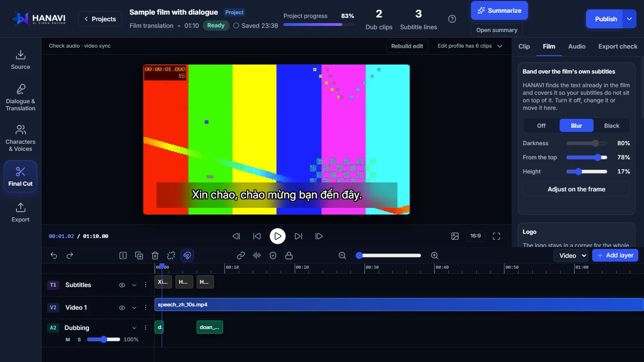Click the audio waveform icon
This screenshot has width=644, height=362.
[257, 255]
